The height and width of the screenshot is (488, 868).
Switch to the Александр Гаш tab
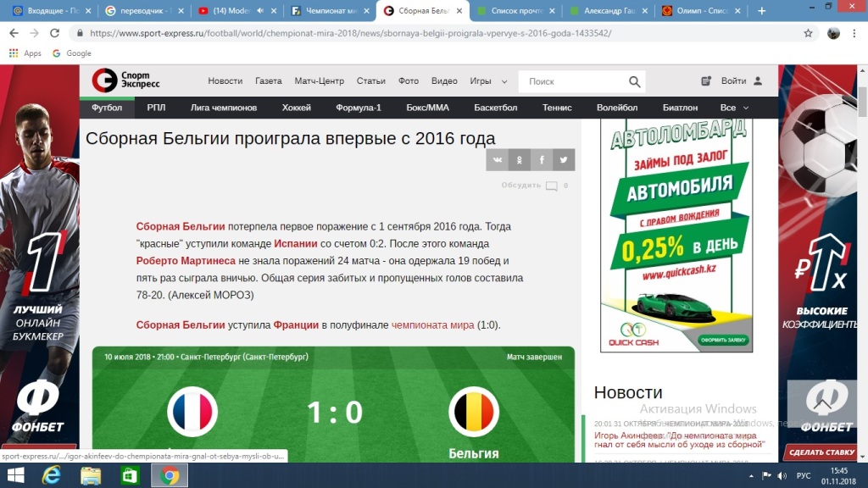608,10
